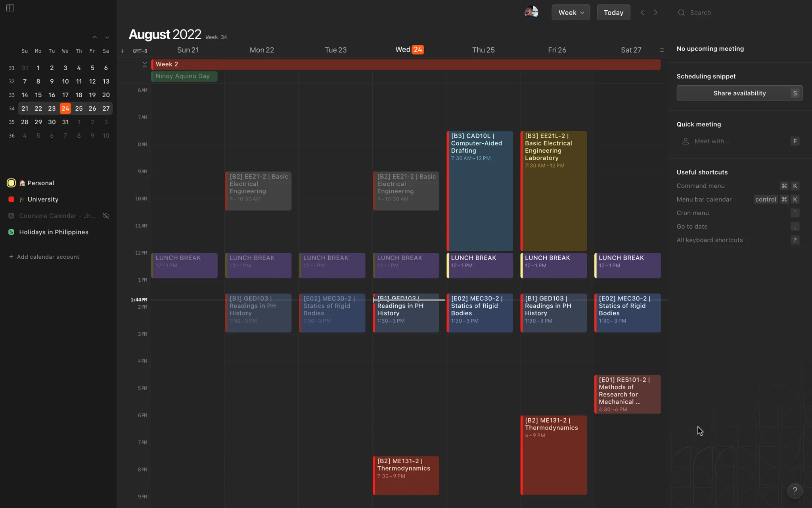Click the search magnifier icon
The image size is (812, 508).
point(681,13)
